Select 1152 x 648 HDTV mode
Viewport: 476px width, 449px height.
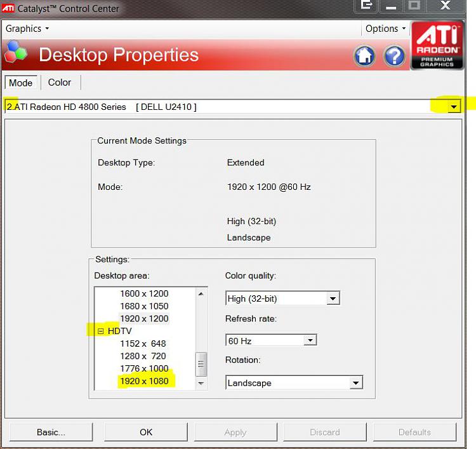point(143,344)
